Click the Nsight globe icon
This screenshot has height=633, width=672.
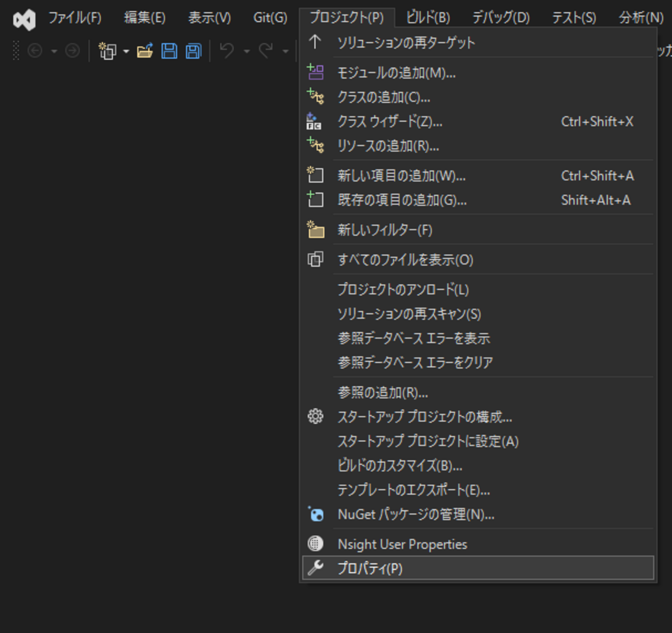tap(315, 544)
